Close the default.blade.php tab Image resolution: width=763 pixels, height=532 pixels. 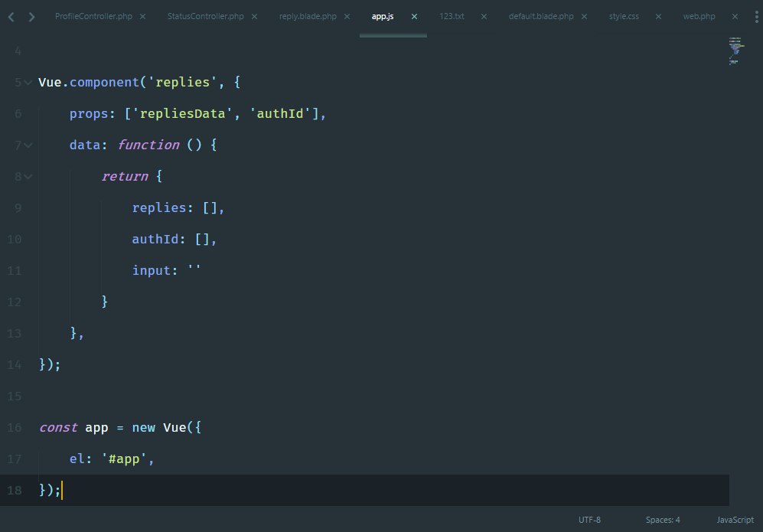(x=584, y=17)
